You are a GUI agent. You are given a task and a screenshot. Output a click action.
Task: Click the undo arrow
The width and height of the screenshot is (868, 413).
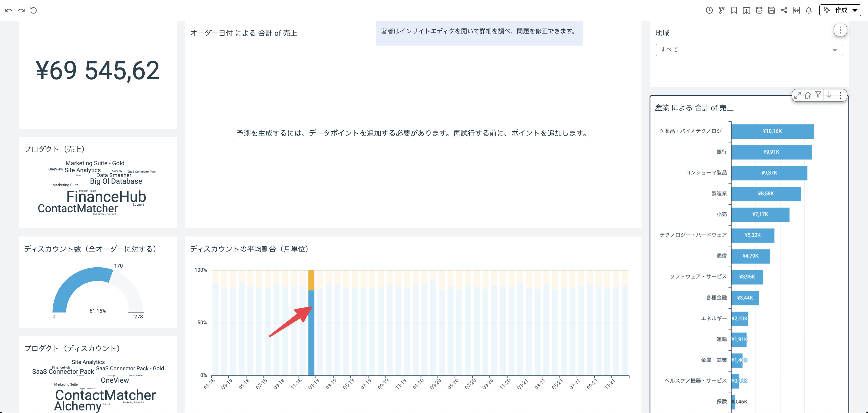8,10
